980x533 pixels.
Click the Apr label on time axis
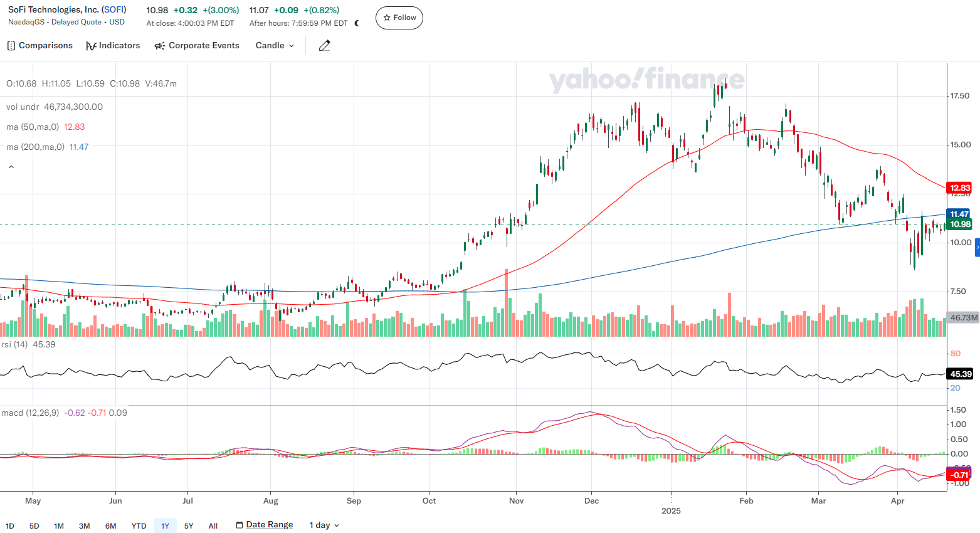898,500
